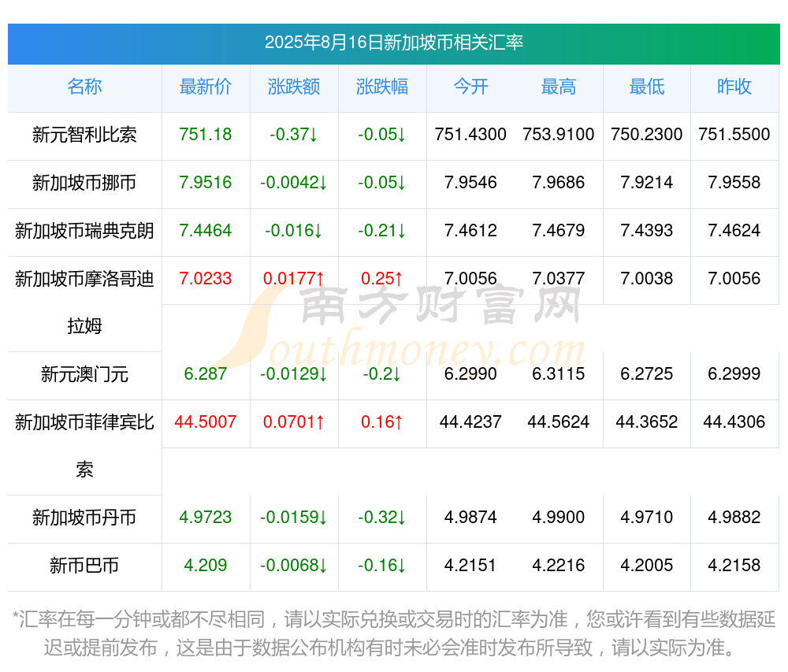Click low value 7.4393

(647, 231)
